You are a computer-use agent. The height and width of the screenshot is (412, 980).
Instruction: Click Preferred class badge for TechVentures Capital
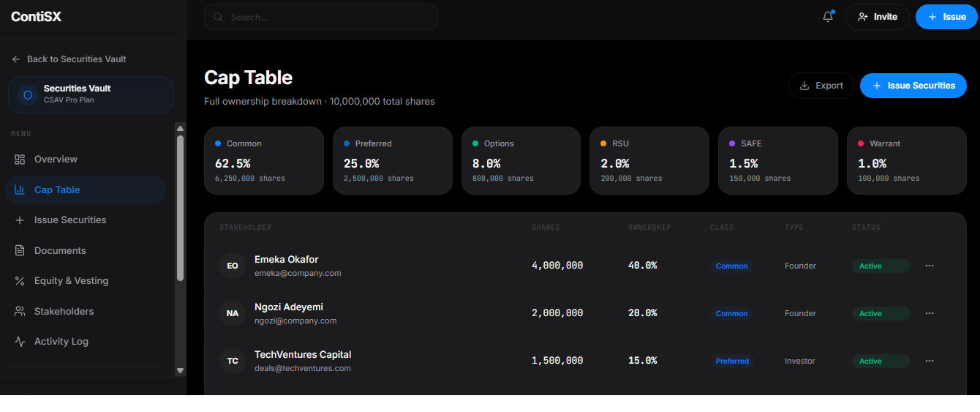tap(732, 361)
